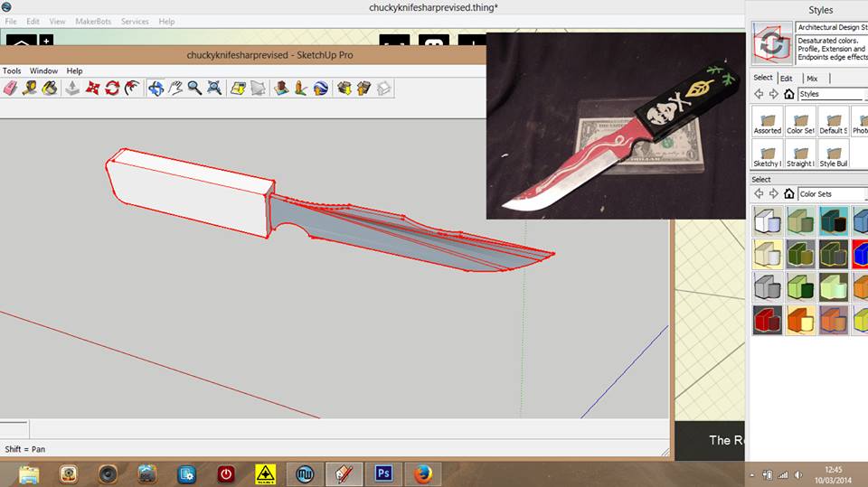Switch to the Select tab in Styles
This screenshot has width=868, height=487.
(x=763, y=78)
